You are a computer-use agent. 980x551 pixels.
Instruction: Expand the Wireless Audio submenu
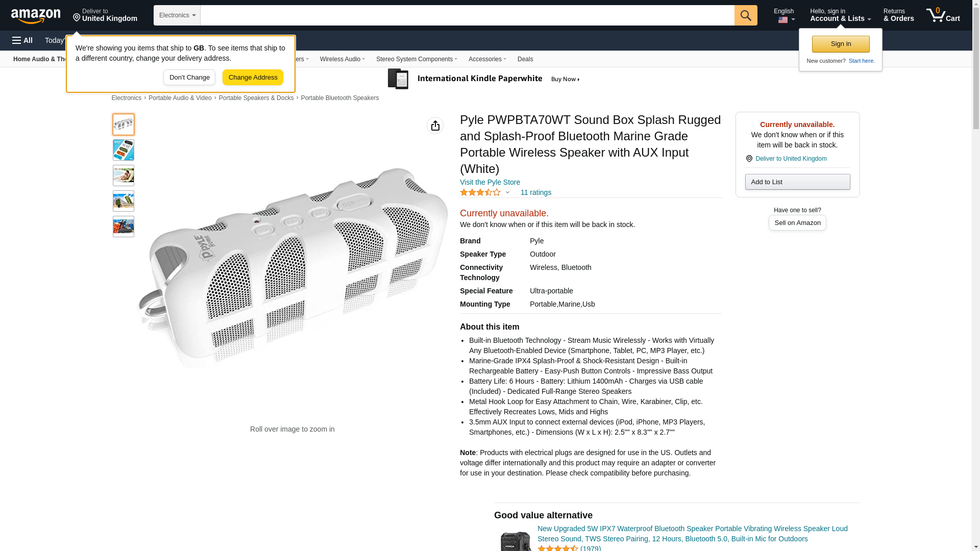click(x=342, y=59)
